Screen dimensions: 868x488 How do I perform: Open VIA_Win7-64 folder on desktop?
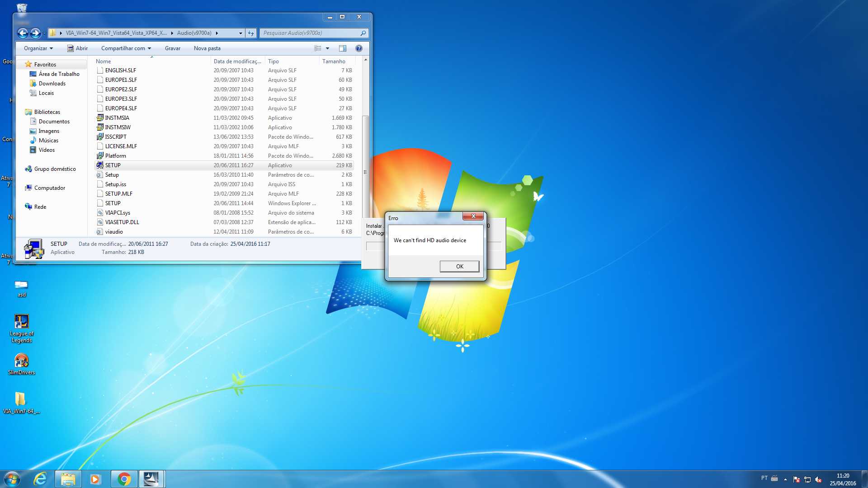click(21, 403)
